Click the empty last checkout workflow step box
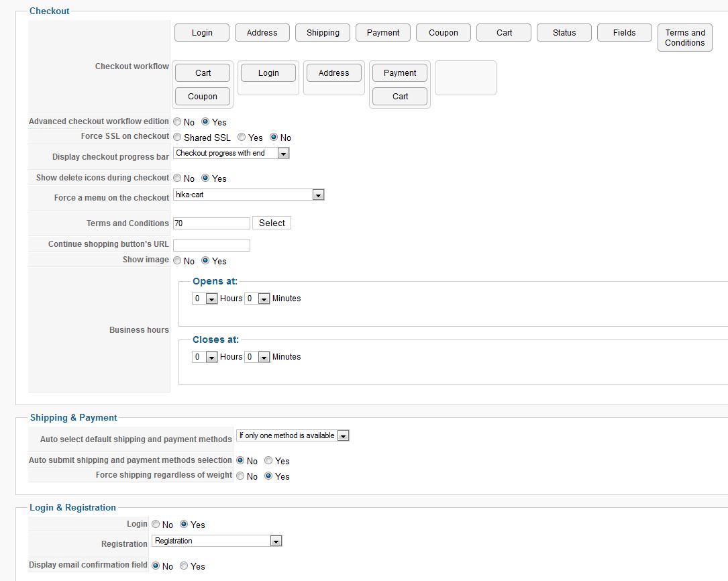The width and height of the screenshot is (728, 581). (465, 78)
